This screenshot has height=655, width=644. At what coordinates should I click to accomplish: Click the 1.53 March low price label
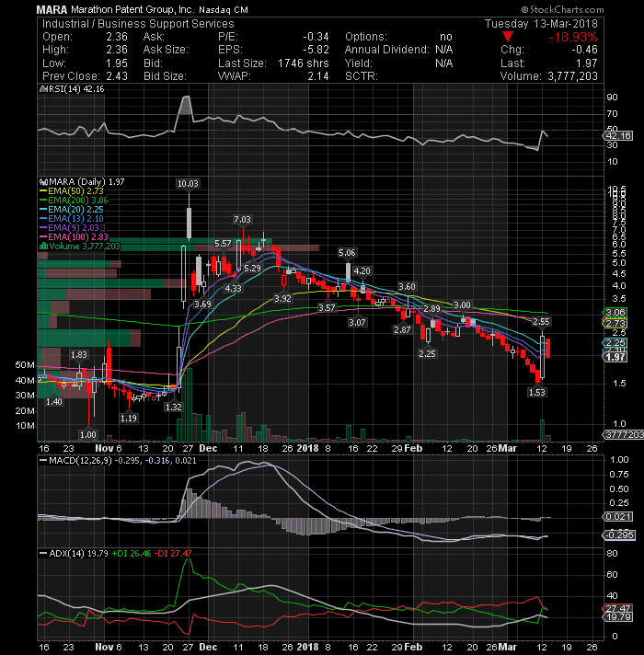click(x=537, y=393)
